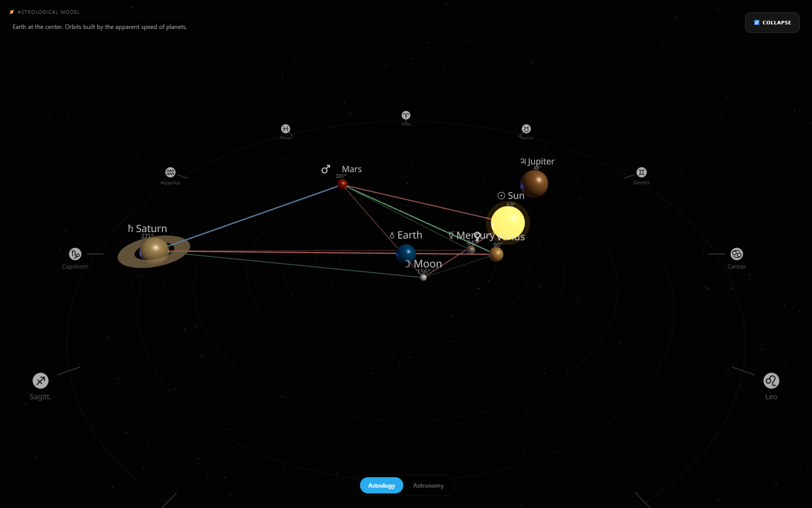812x508 pixels.
Task: Select the Venus planet sphere
Action: coord(496,254)
